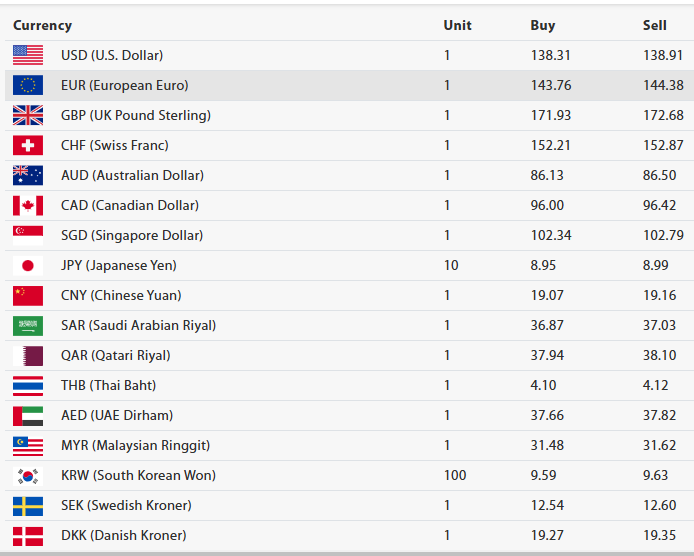Click the United States flag icon
The width and height of the screenshot is (694, 556).
[x=28, y=55]
